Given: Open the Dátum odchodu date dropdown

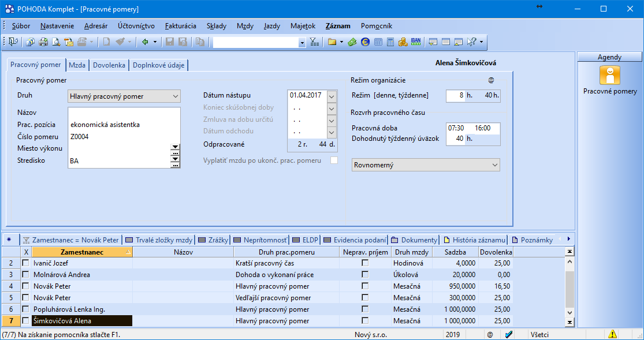Looking at the screenshot, I should [332, 133].
